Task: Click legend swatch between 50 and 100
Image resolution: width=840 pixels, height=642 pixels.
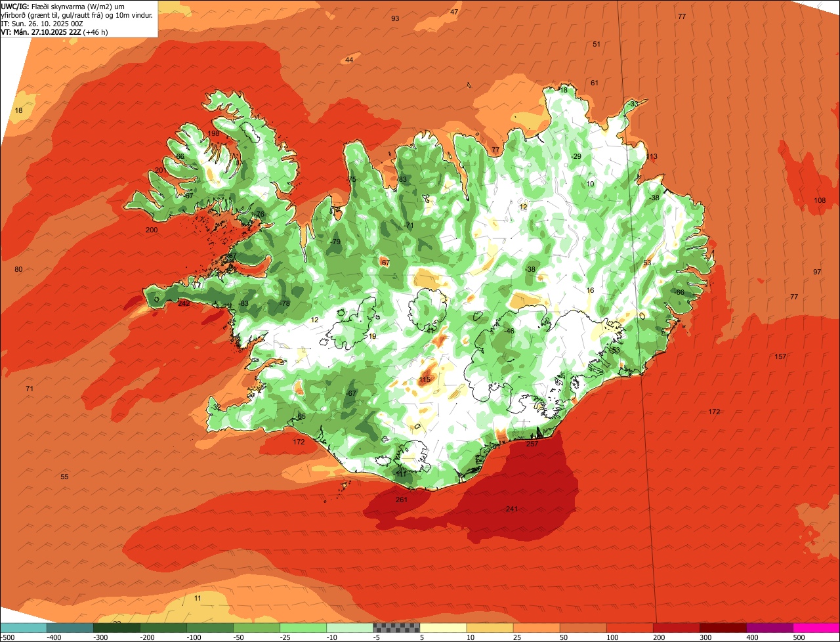Action: pos(583,628)
